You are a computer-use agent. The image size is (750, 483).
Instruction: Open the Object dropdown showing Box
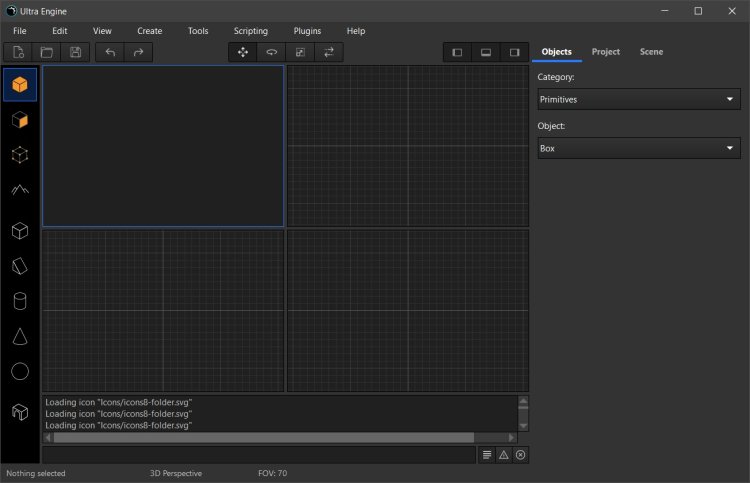tap(638, 148)
